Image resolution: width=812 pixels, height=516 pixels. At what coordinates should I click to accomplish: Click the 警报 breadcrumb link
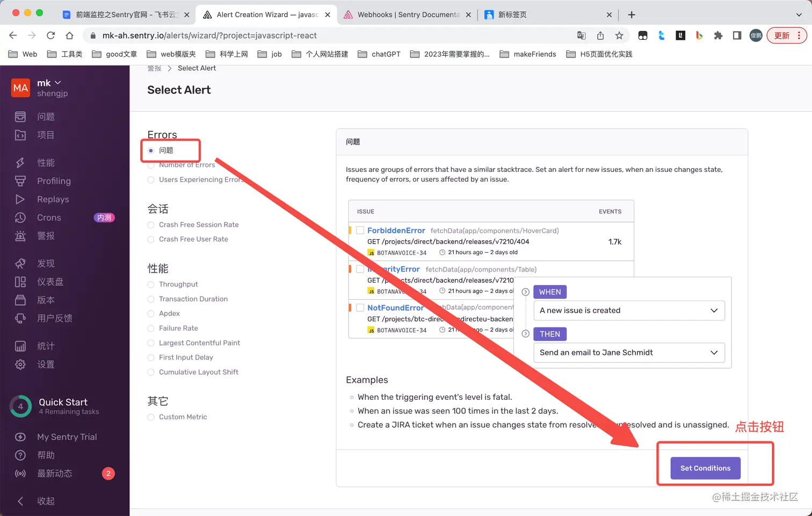click(154, 68)
